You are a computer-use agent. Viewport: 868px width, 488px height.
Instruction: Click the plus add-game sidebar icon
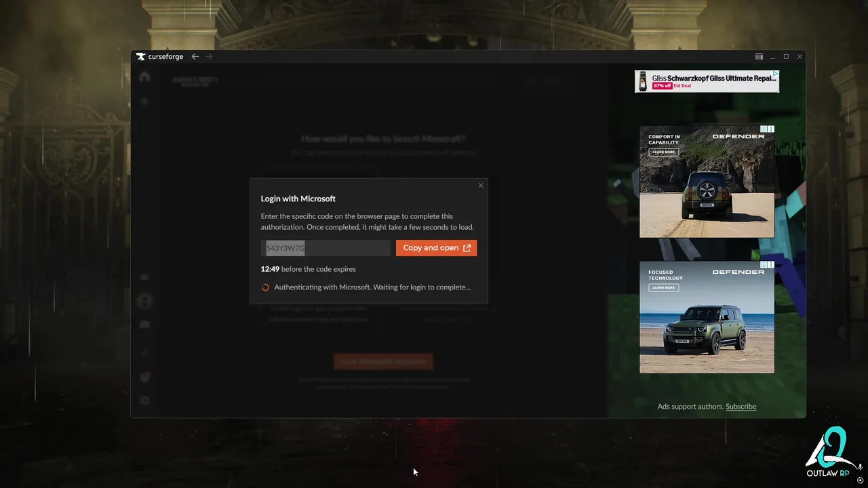pos(144,101)
